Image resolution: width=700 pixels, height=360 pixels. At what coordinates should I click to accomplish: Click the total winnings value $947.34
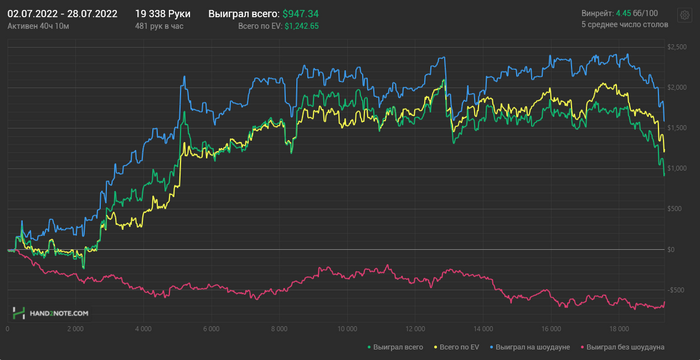pos(300,14)
